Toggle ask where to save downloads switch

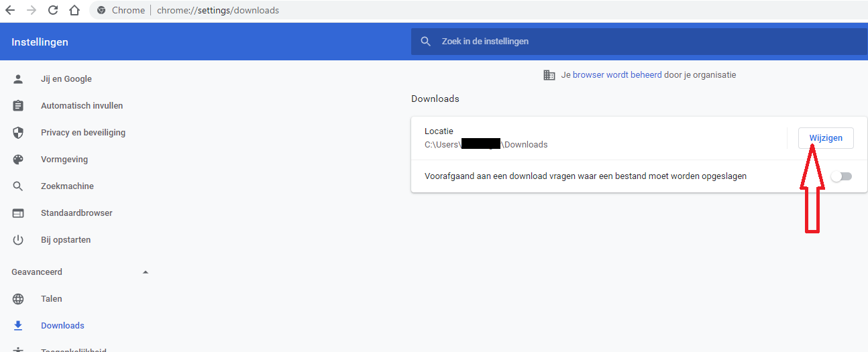841,176
